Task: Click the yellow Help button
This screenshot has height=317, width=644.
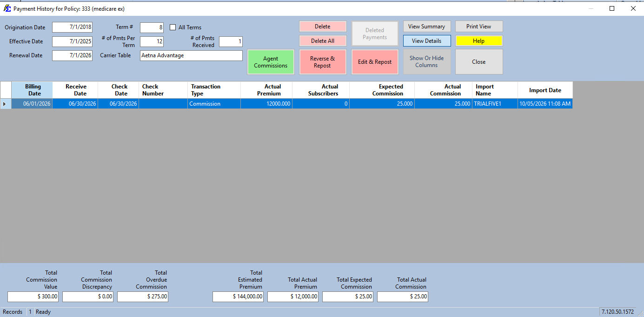Action: [479, 41]
